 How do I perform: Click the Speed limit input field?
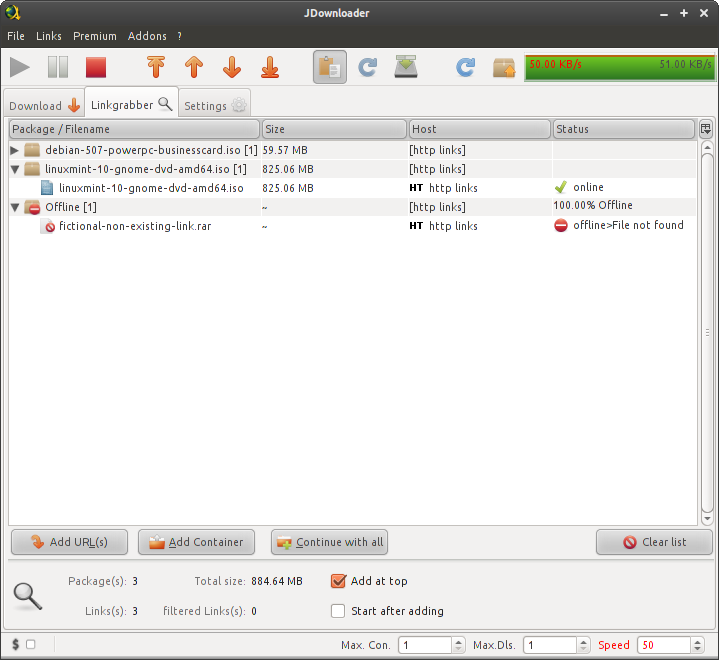(x=664, y=645)
